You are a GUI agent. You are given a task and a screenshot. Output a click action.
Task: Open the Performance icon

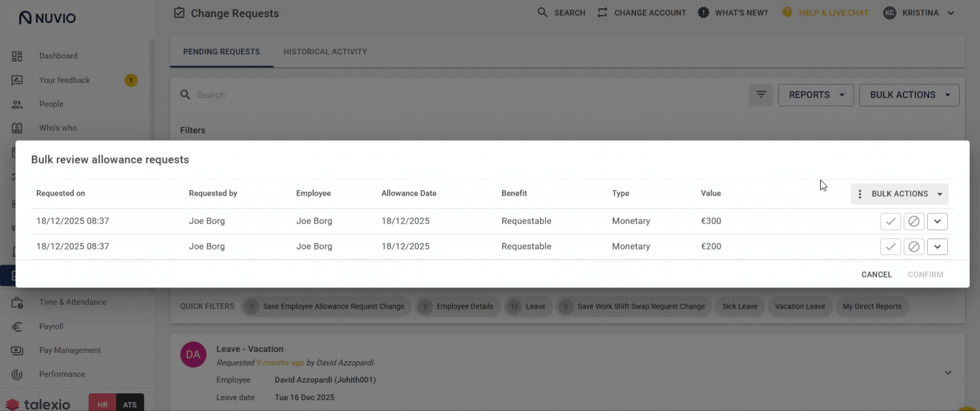[17, 374]
